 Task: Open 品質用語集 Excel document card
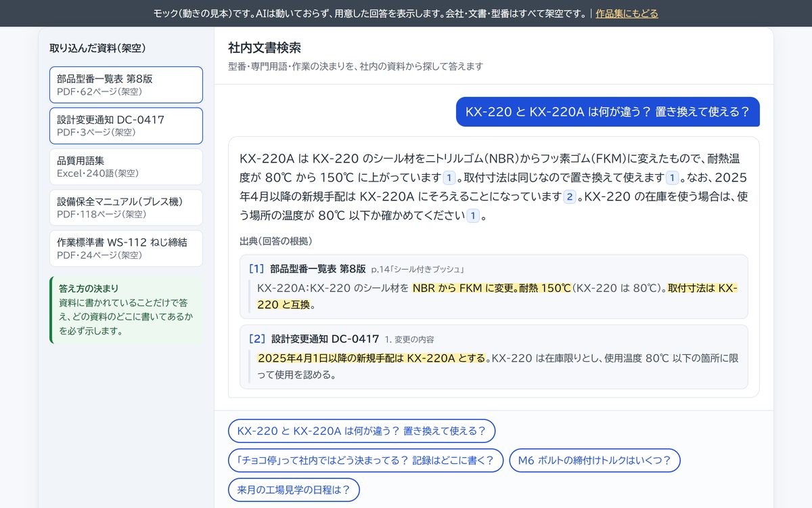click(126, 167)
